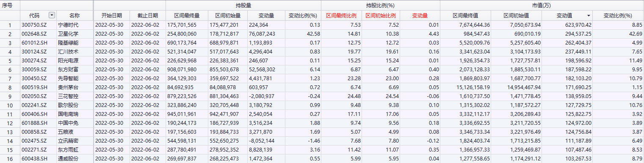644x163 pixels.
Task: Click stock name 五粮液
Action: (66, 132)
